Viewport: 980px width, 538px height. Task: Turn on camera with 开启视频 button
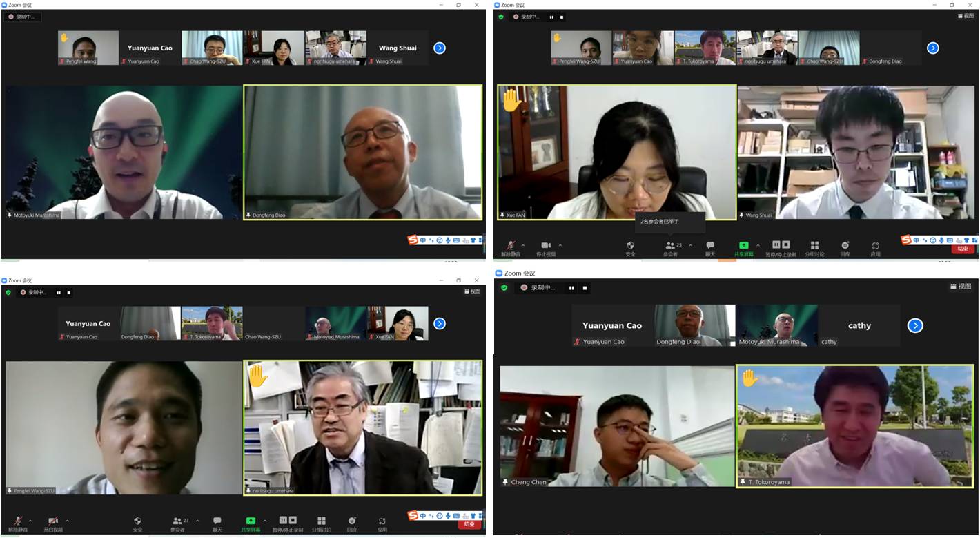tap(52, 524)
